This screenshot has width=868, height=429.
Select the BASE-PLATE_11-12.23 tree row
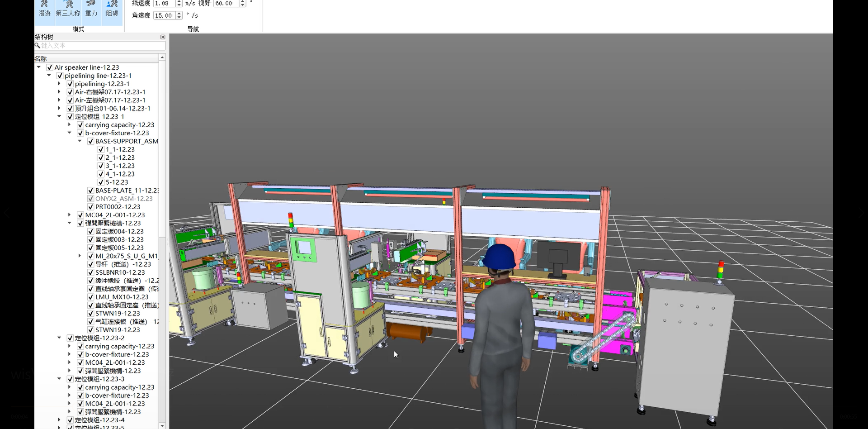point(127,191)
